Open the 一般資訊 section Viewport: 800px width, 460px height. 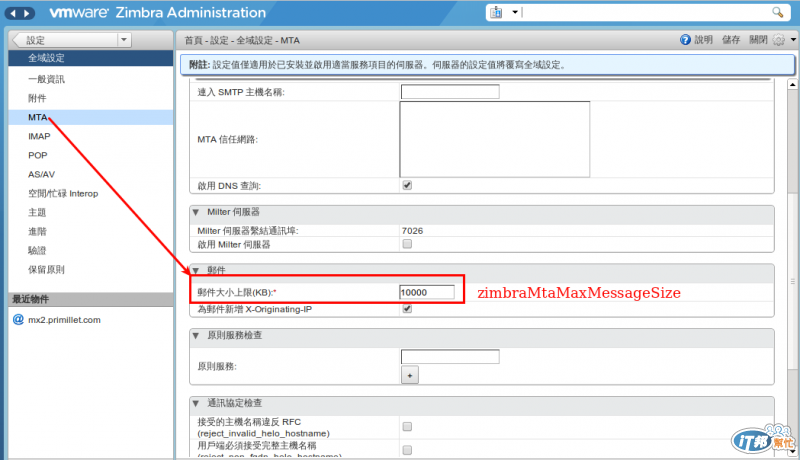[x=46, y=79]
